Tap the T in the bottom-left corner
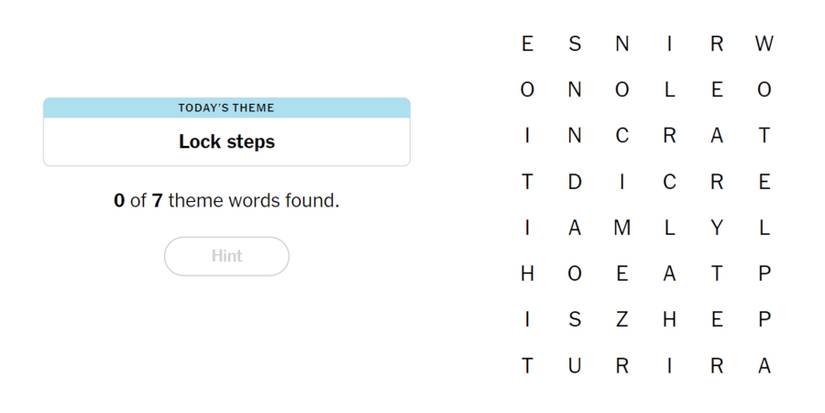Screen dimensions: 825x413 (x=527, y=366)
